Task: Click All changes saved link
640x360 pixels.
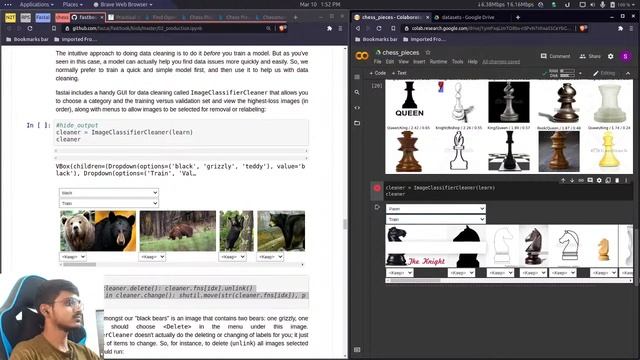Action: [x=501, y=62]
